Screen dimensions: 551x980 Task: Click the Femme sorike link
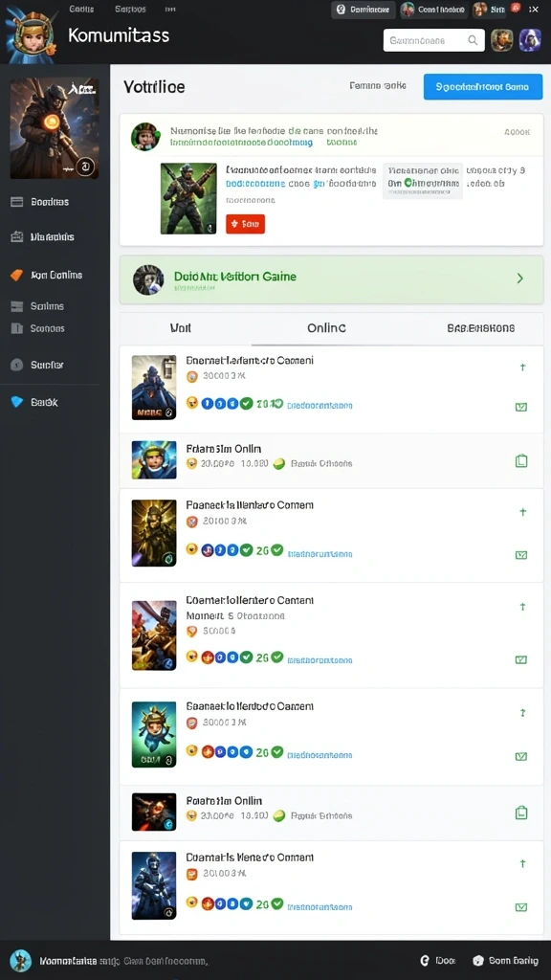(x=378, y=85)
